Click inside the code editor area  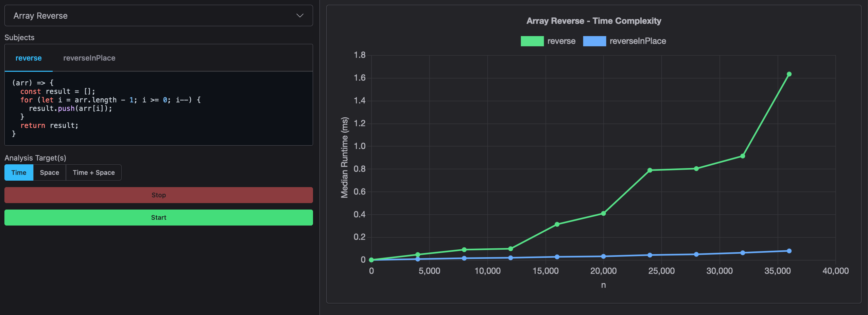158,108
